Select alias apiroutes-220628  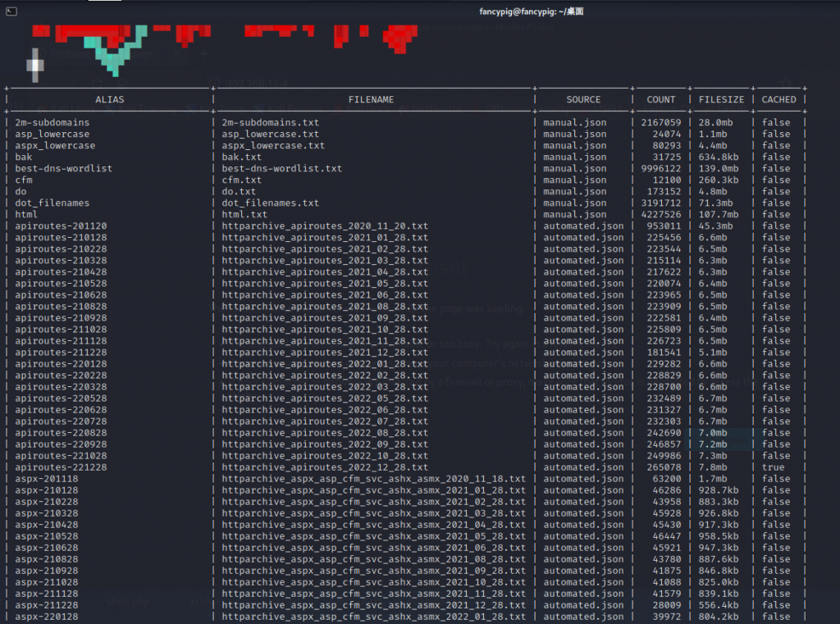61,410
